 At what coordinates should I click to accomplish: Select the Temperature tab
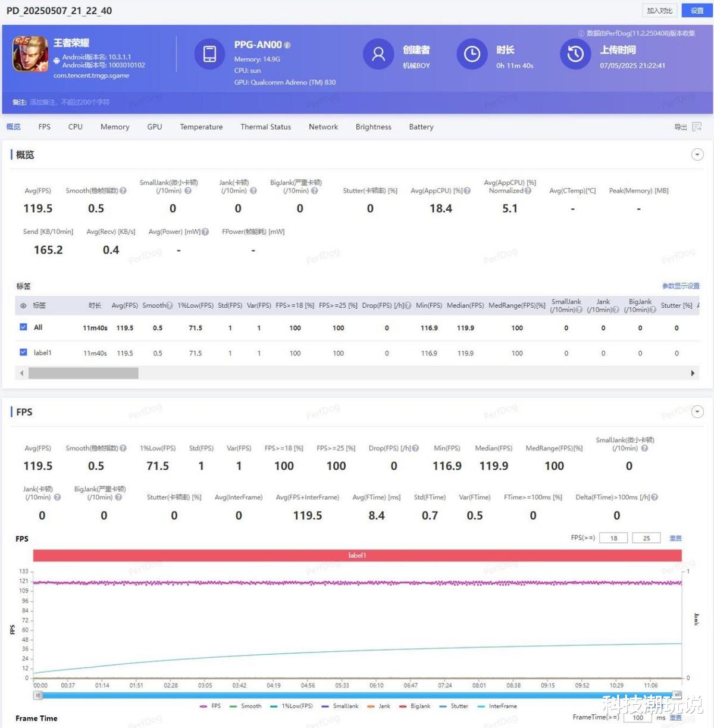[201, 127]
